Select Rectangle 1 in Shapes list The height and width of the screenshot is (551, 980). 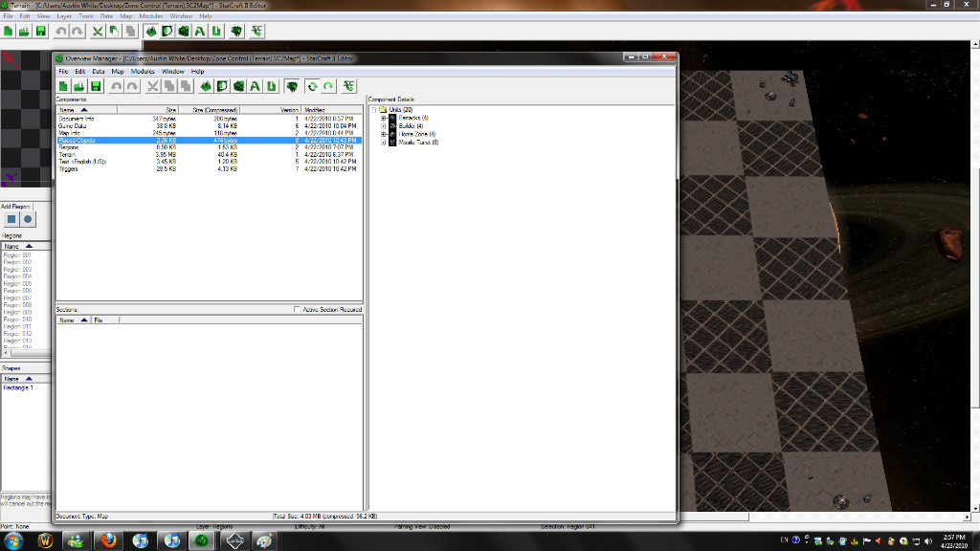pyautogui.click(x=18, y=388)
